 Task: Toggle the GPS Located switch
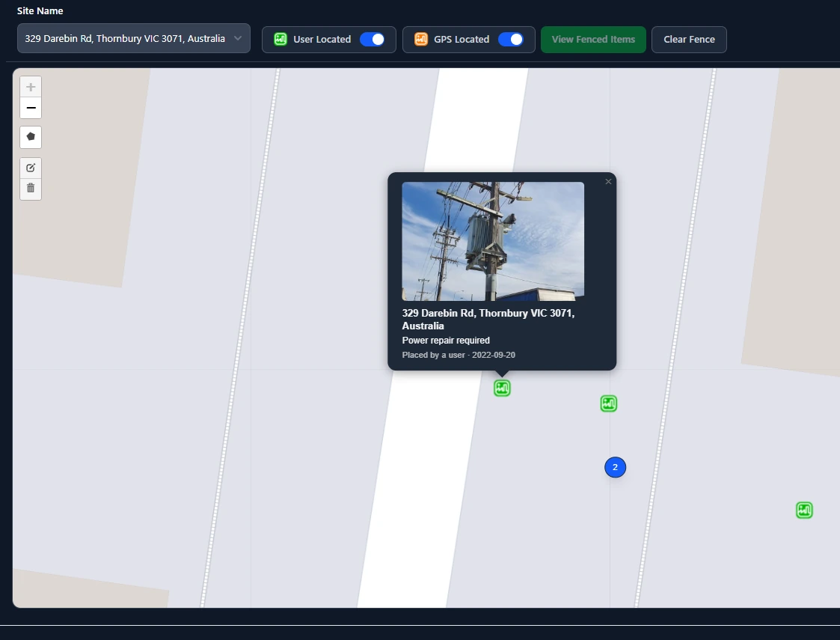(511, 40)
